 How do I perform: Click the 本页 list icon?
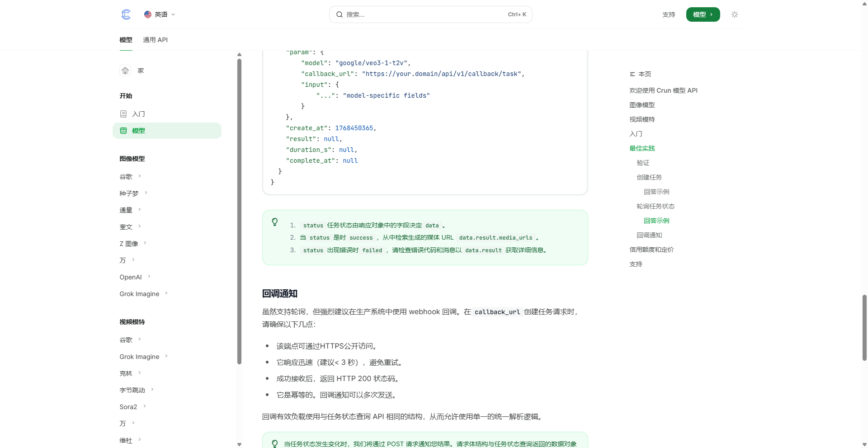(632, 74)
